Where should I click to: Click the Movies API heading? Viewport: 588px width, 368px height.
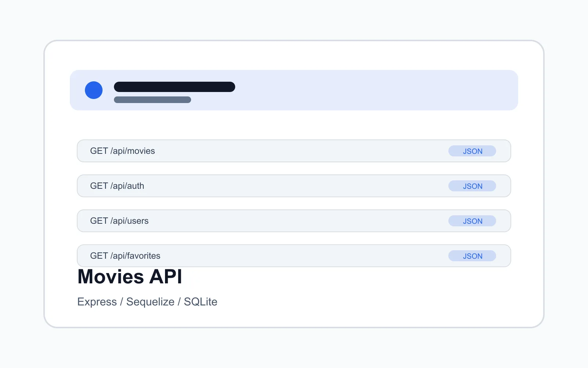coord(130,277)
